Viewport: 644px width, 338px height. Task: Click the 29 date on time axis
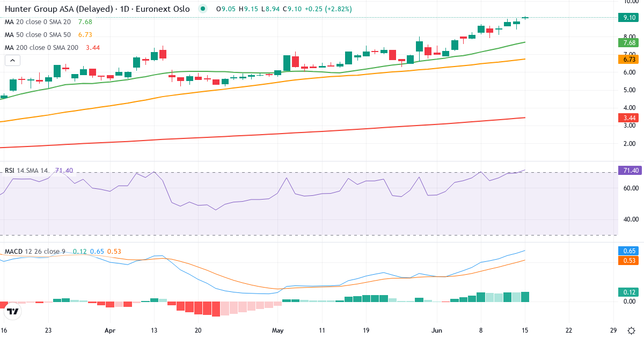613,330
